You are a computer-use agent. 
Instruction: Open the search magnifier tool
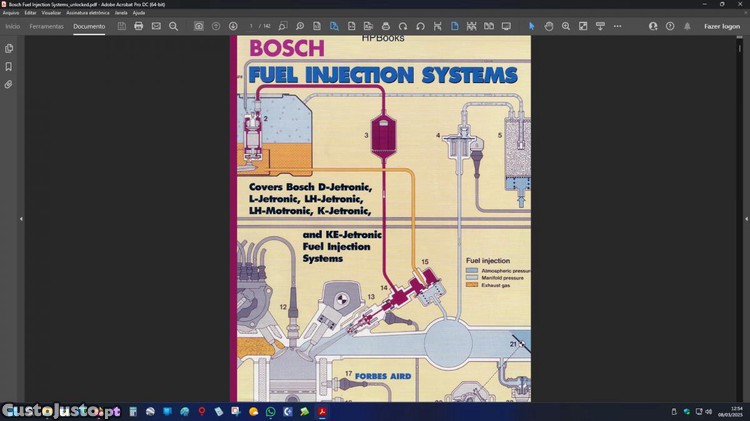[173, 26]
